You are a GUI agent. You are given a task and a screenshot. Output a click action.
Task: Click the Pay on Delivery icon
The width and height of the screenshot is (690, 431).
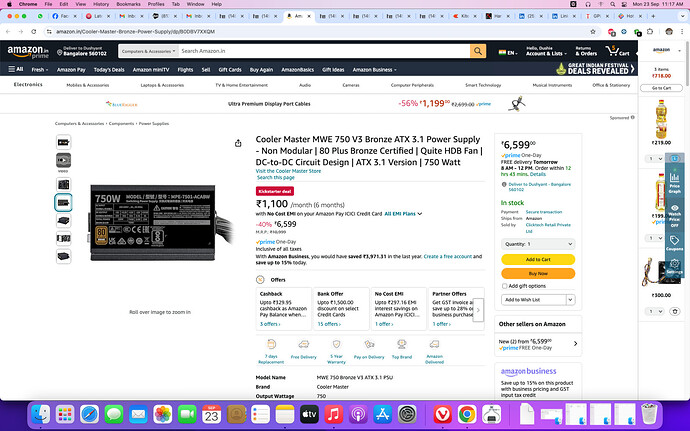[x=369, y=344]
